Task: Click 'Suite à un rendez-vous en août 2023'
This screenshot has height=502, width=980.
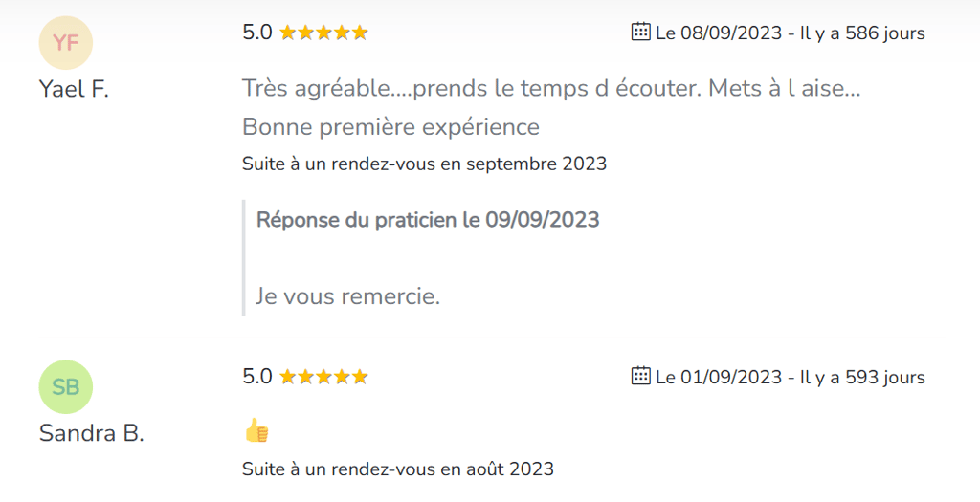Action: point(397,469)
